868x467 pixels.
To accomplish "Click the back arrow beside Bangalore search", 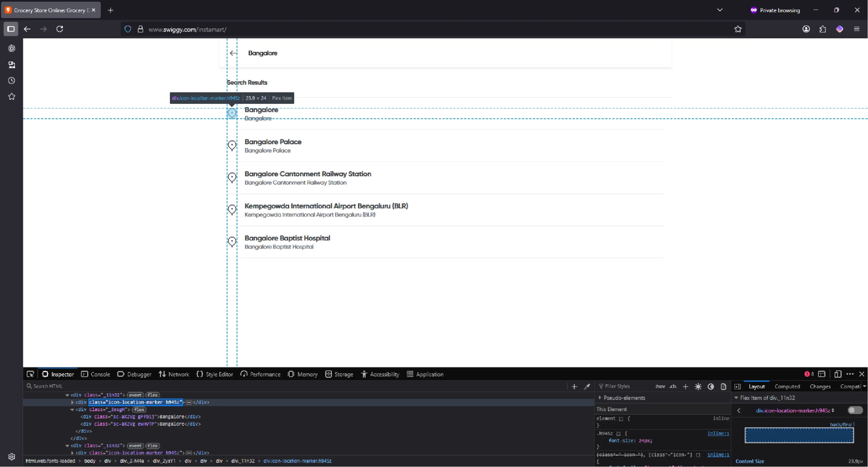I will click(x=233, y=53).
